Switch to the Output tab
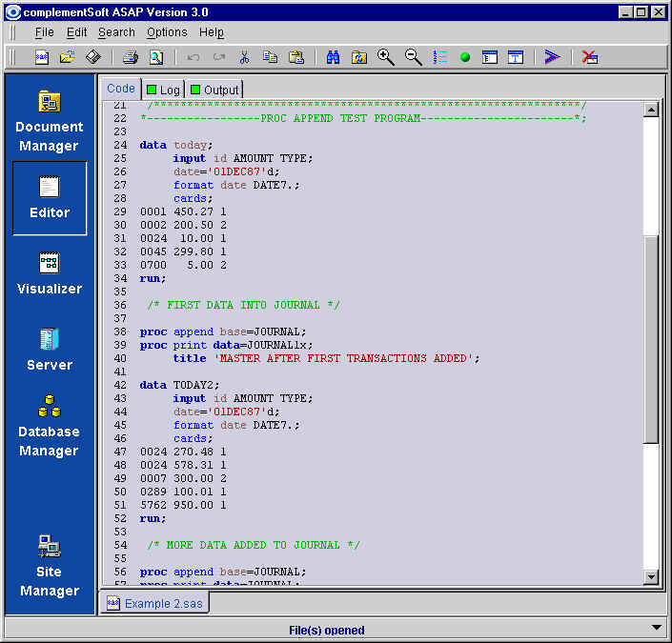This screenshot has height=643, width=672. pos(214,90)
